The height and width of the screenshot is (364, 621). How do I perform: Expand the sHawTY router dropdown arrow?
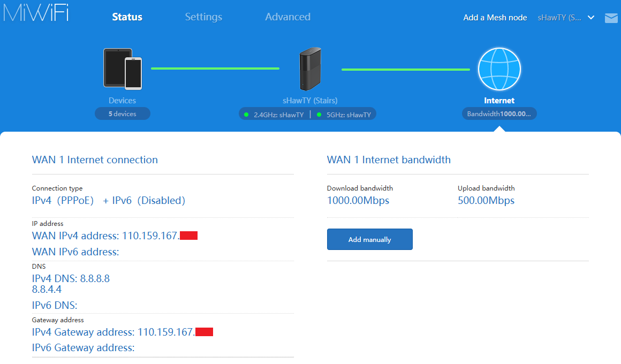[x=591, y=18]
